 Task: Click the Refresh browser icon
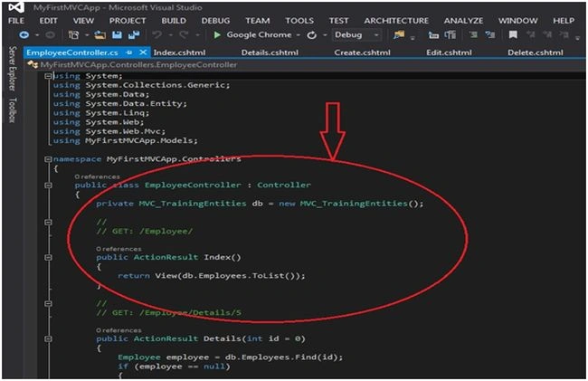(311, 35)
